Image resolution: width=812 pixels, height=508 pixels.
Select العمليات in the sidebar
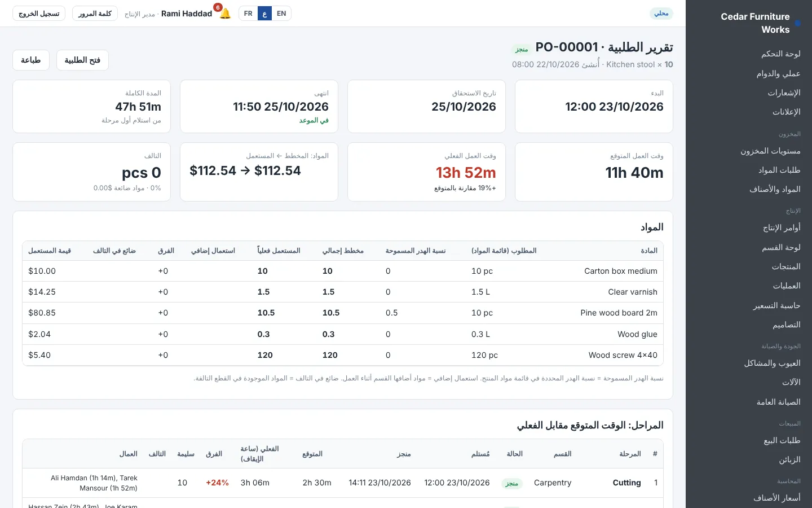(x=787, y=286)
